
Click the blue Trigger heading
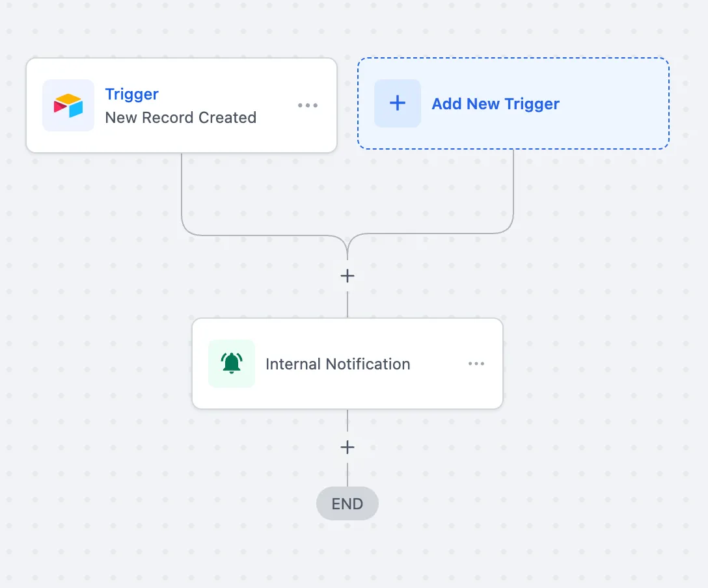pyautogui.click(x=132, y=94)
